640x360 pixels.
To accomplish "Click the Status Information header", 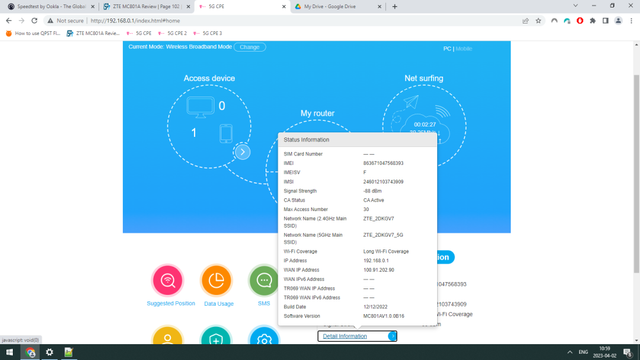I will point(357,140).
